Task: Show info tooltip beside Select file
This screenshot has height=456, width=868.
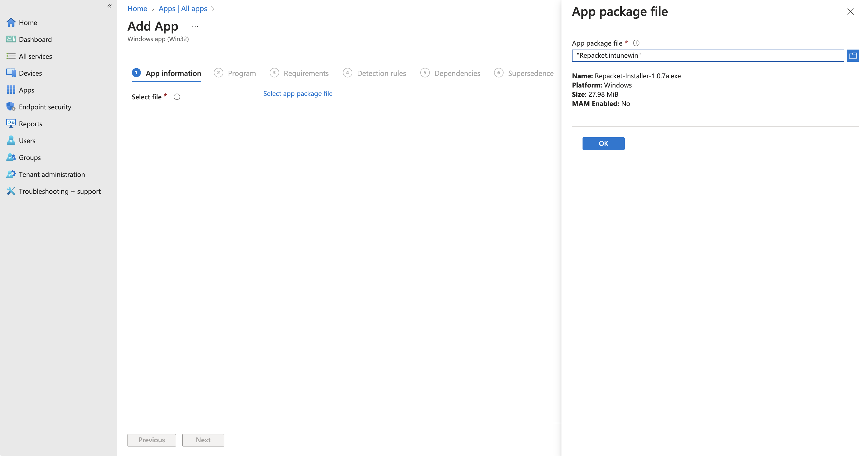Action: coord(176,97)
